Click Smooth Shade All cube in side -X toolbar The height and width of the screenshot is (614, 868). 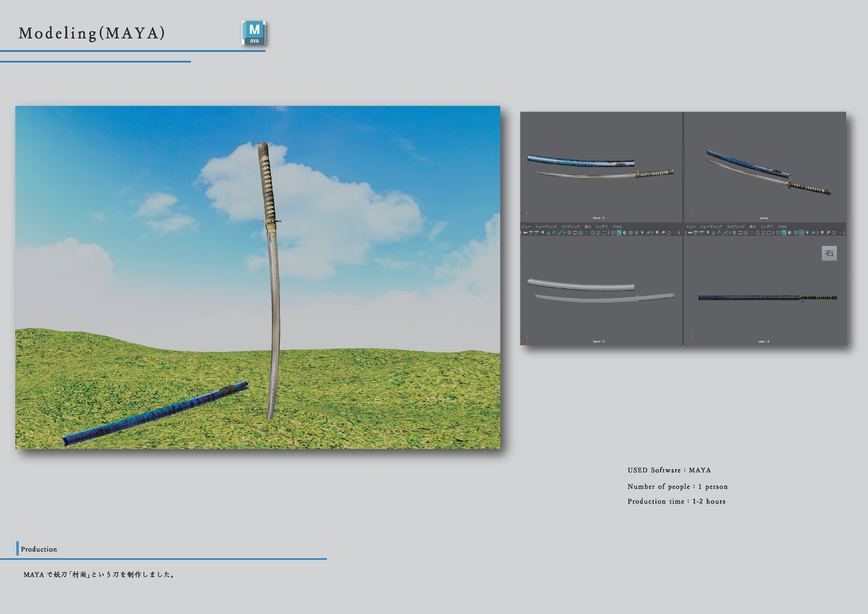784,233
